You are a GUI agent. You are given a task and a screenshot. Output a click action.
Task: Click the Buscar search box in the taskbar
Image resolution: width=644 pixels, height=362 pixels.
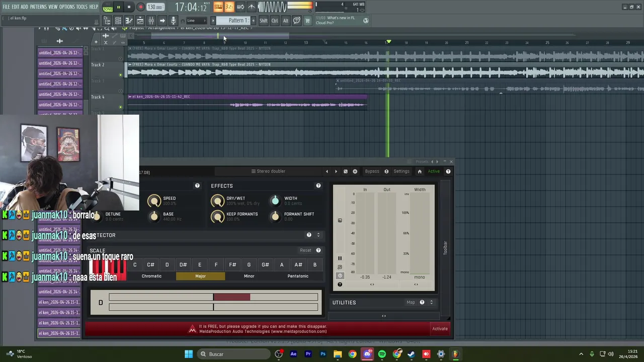pyautogui.click(x=233, y=354)
